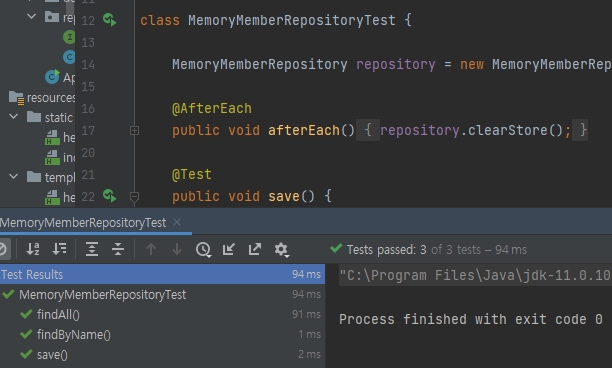Select Test Results root row
The image size is (612, 368).
[162, 274]
